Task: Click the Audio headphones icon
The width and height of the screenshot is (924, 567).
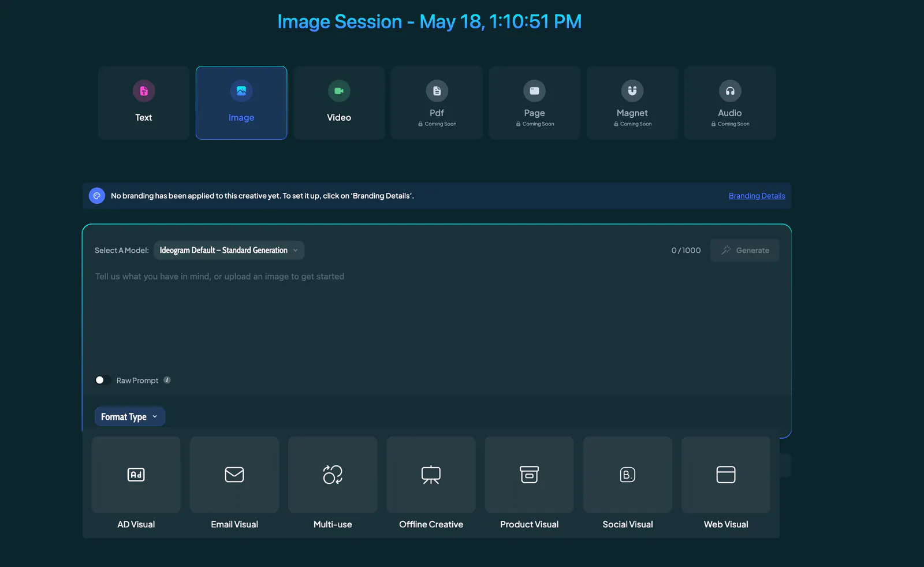Action: 730,91
